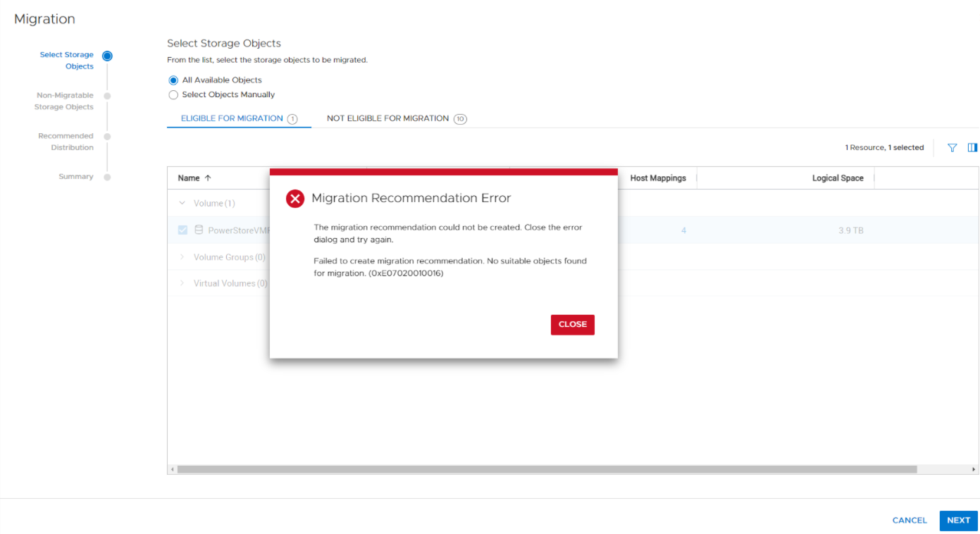Open the column chooser icon
980x534 pixels.
[x=972, y=148]
